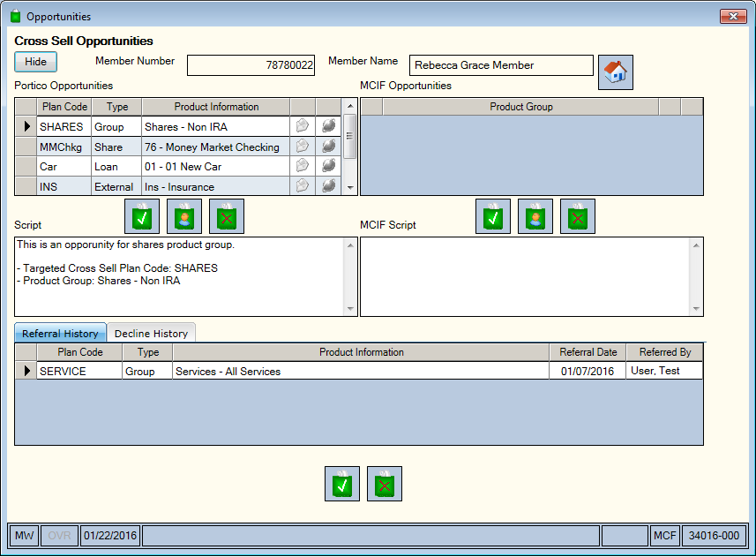Click the red X bag under MCIF Opportunities
The width and height of the screenshot is (756, 557).
[x=578, y=216]
